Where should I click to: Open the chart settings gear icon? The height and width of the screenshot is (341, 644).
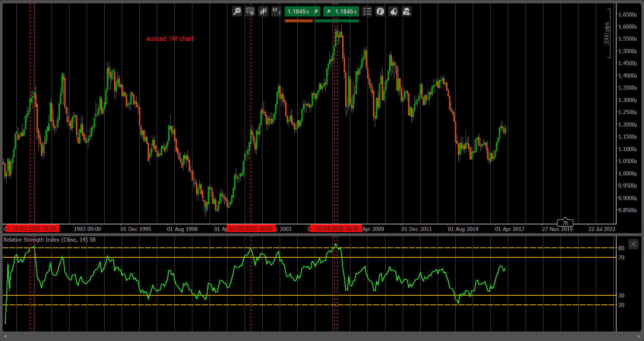tap(250, 11)
